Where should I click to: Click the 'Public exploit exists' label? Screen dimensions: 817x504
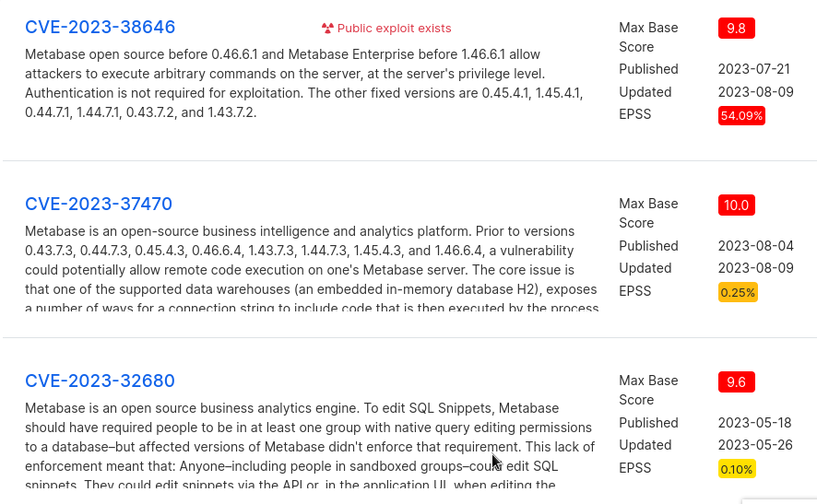tap(395, 29)
